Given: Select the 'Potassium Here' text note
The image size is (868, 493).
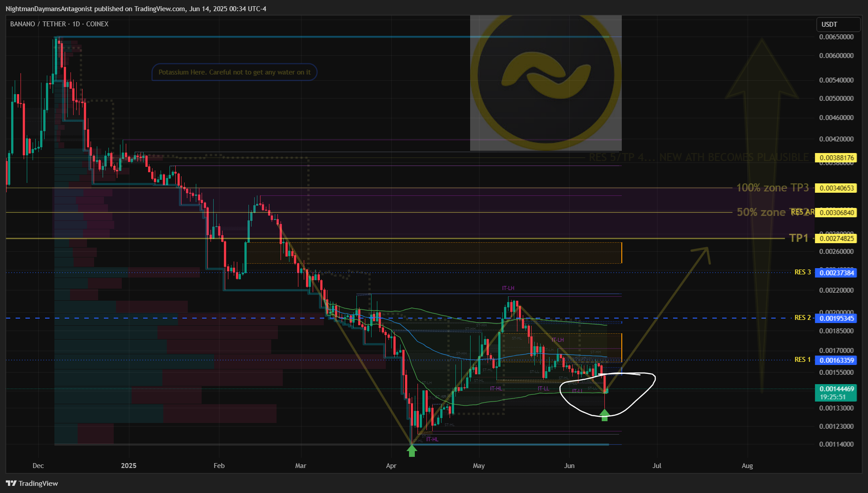Looking at the screenshot, I should tap(235, 72).
